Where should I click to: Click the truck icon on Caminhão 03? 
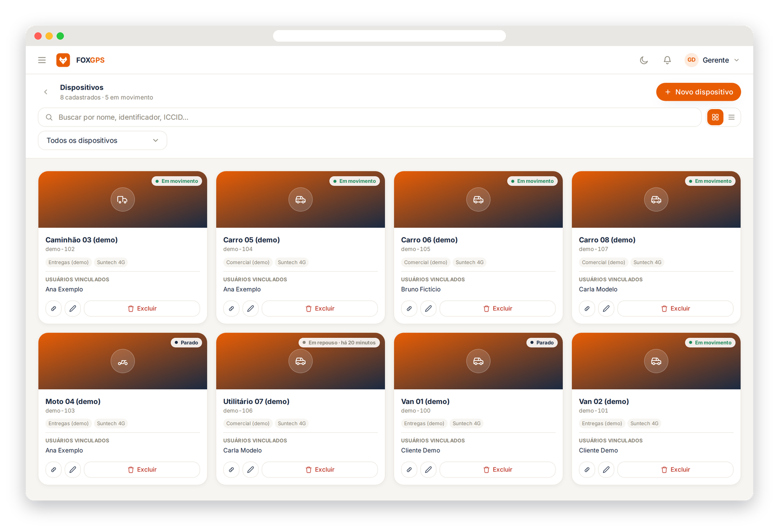click(123, 200)
